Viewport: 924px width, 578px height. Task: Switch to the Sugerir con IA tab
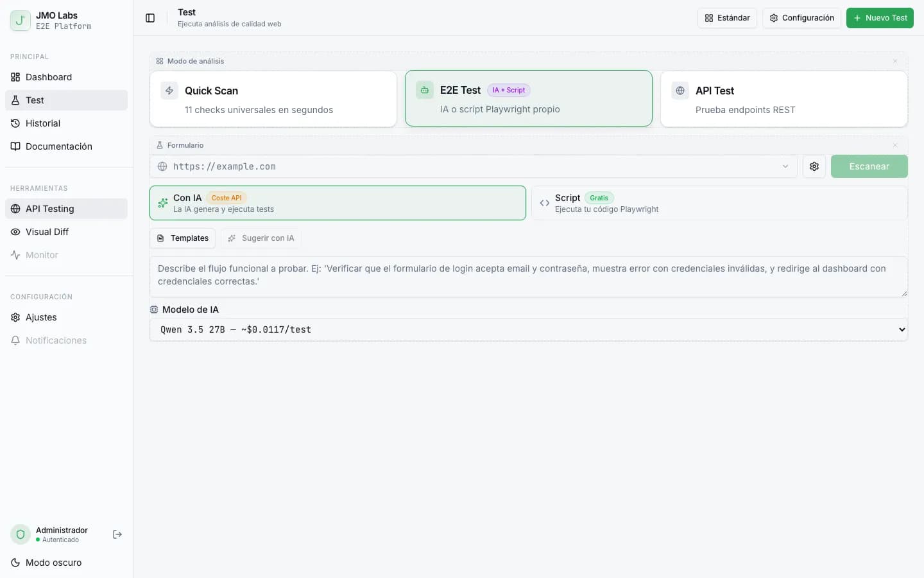click(261, 238)
